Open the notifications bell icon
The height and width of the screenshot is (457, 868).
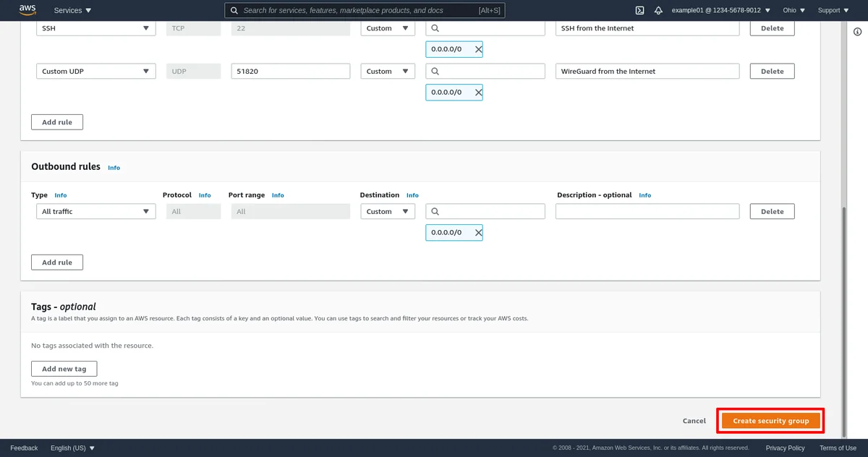pyautogui.click(x=658, y=10)
